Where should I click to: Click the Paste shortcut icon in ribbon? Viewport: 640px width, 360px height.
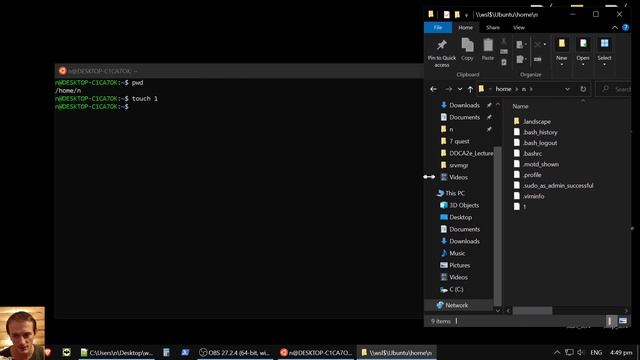click(x=504, y=62)
